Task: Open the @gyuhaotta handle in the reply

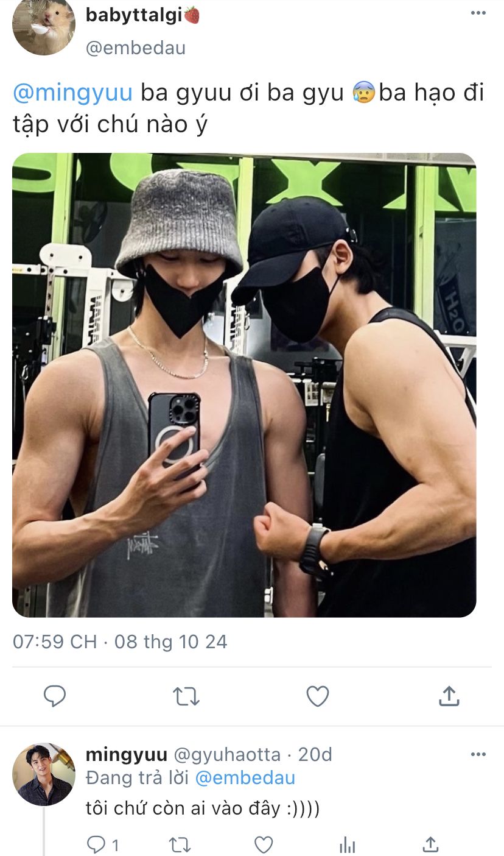Action: coord(227,755)
